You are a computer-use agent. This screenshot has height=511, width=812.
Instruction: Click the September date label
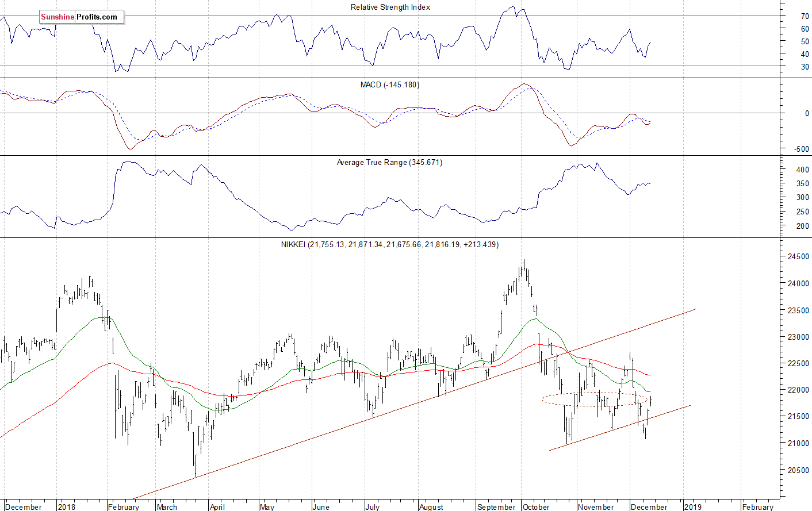[x=496, y=507]
